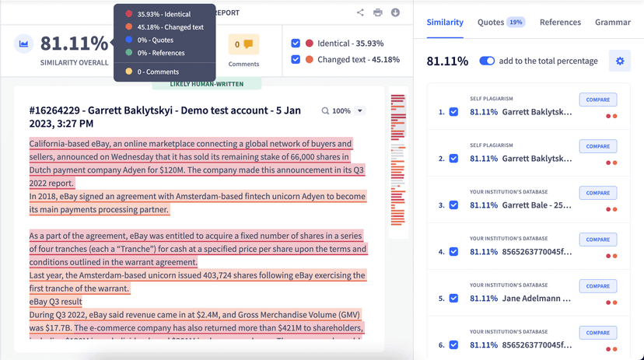Switch to the Grammar tab
The width and height of the screenshot is (644, 360).
tap(613, 23)
